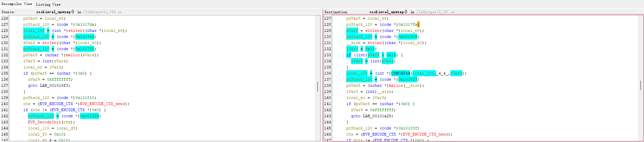Click the destination panel vertical scrollbar thumb

640,85
